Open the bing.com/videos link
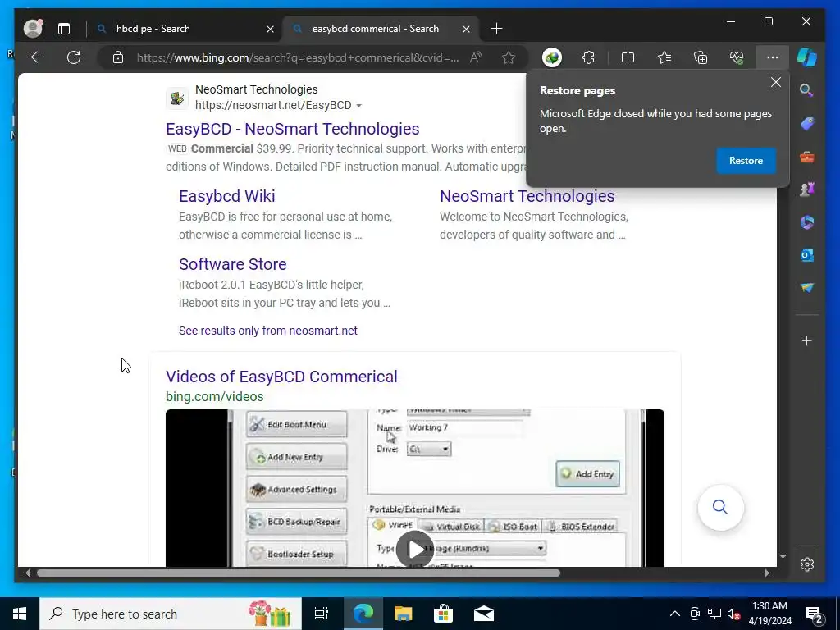 pos(214,396)
